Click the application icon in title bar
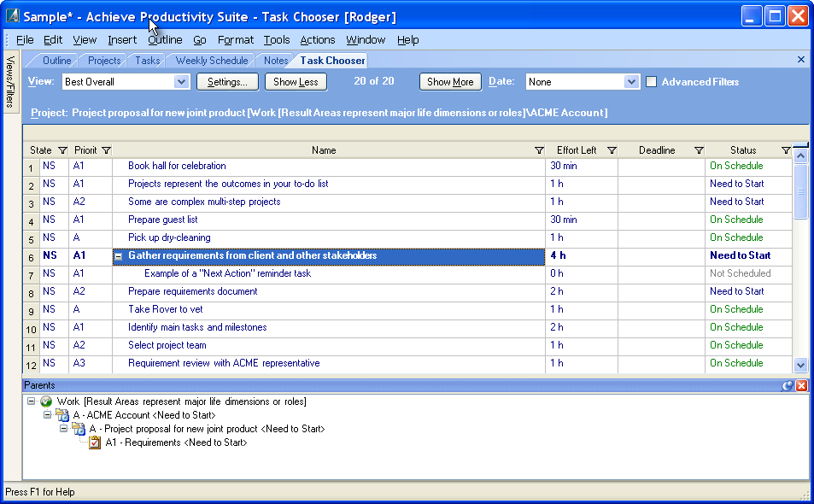Image resolution: width=814 pixels, height=504 pixels. coord(13,16)
